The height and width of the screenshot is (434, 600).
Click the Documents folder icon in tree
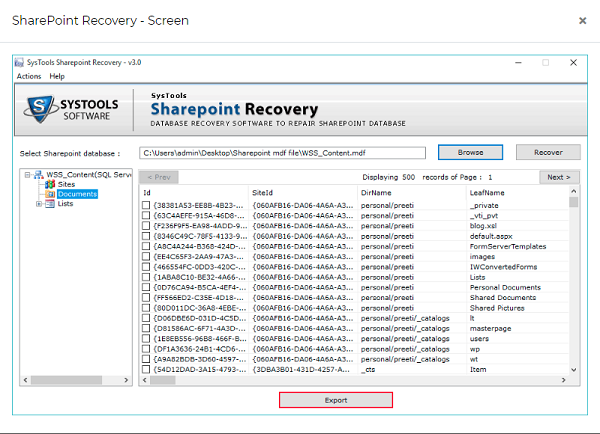(52, 194)
